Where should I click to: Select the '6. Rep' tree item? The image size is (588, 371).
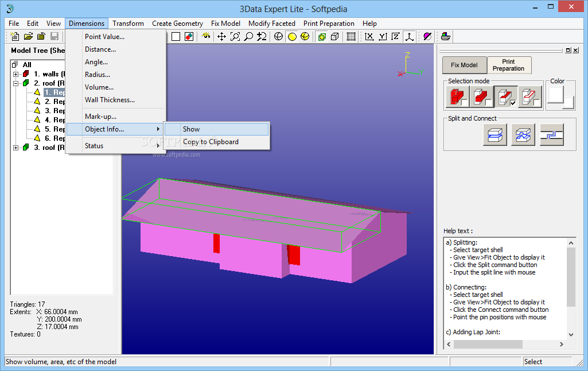54,138
